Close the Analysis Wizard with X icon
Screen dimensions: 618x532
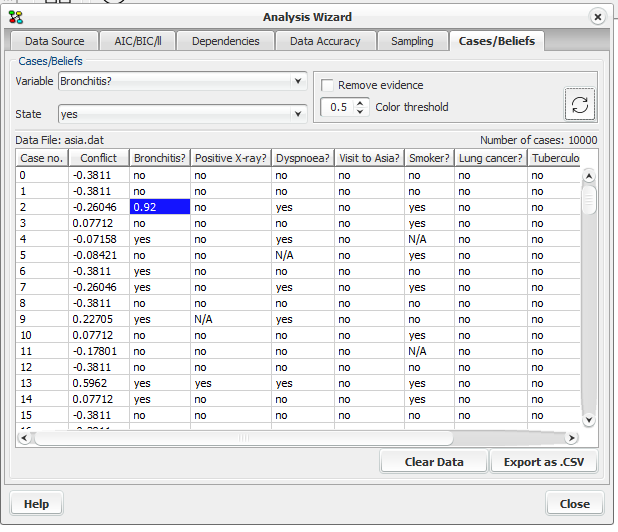point(598,17)
